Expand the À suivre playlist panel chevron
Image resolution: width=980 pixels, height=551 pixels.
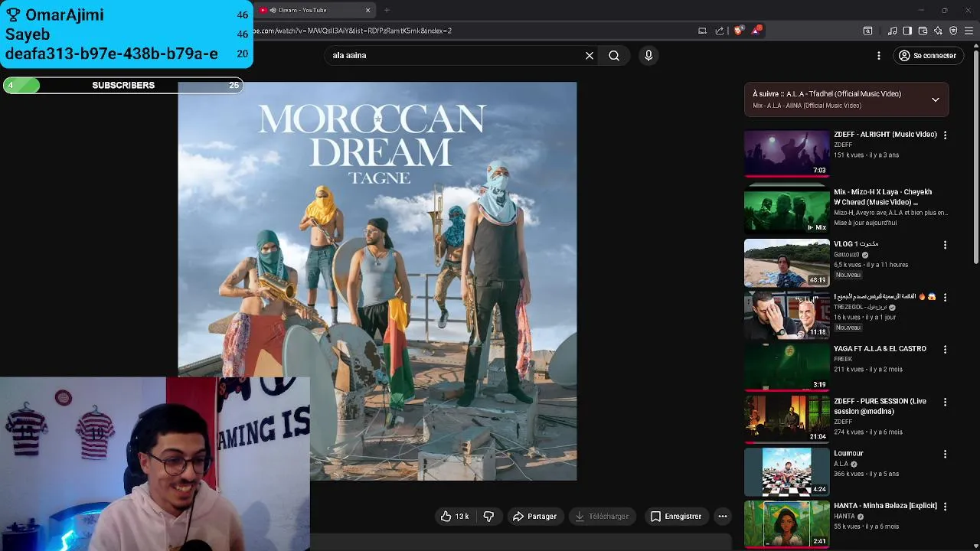coord(935,99)
